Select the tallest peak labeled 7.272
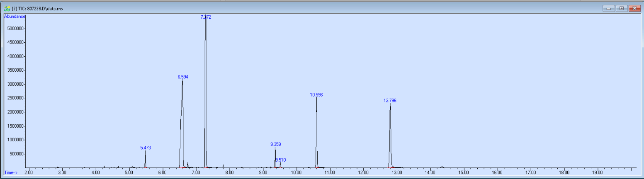Image resolution: width=644 pixels, height=179 pixels. coord(206,17)
